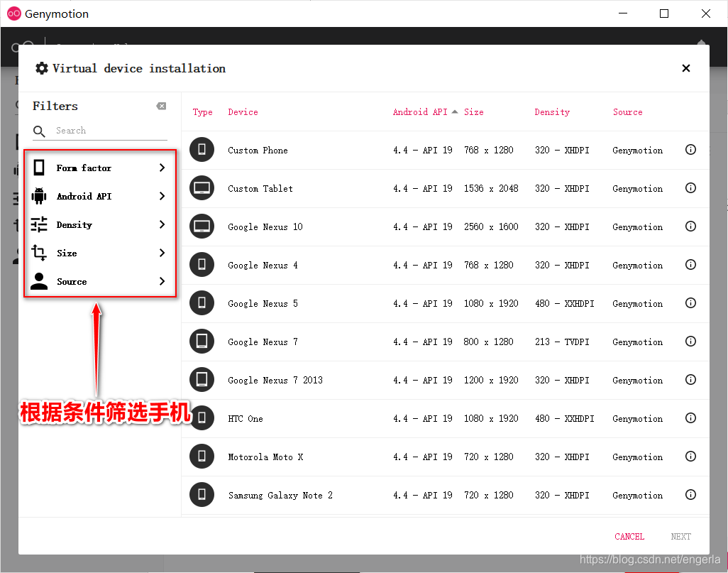Viewport: 728px width, 573px height.
Task: Expand the Size filter
Action: (100, 253)
